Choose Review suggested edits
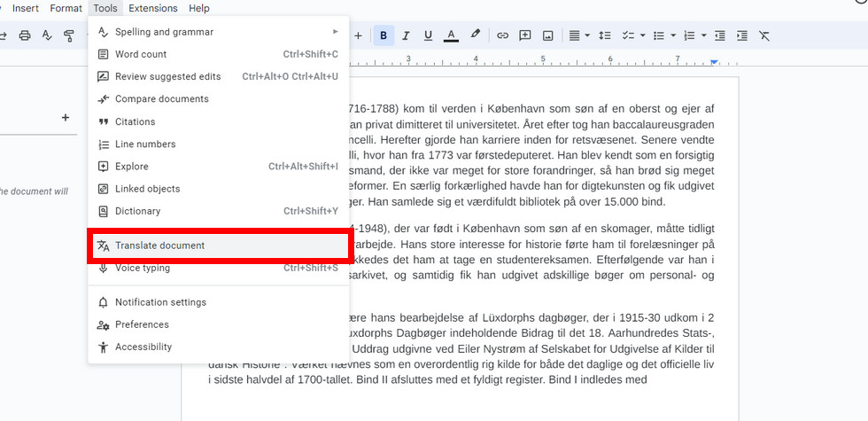This screenshot has height=421, width=868. pos(219,76)
